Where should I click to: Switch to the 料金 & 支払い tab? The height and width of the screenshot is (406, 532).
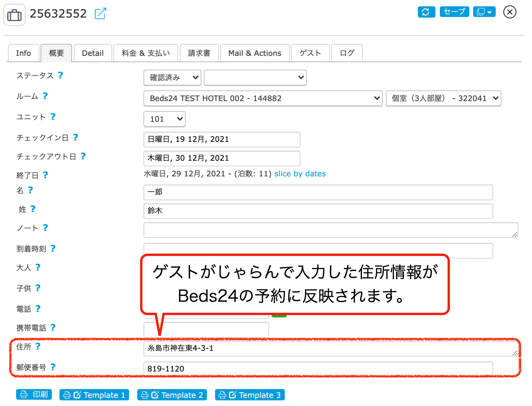[x=146, y=53]
